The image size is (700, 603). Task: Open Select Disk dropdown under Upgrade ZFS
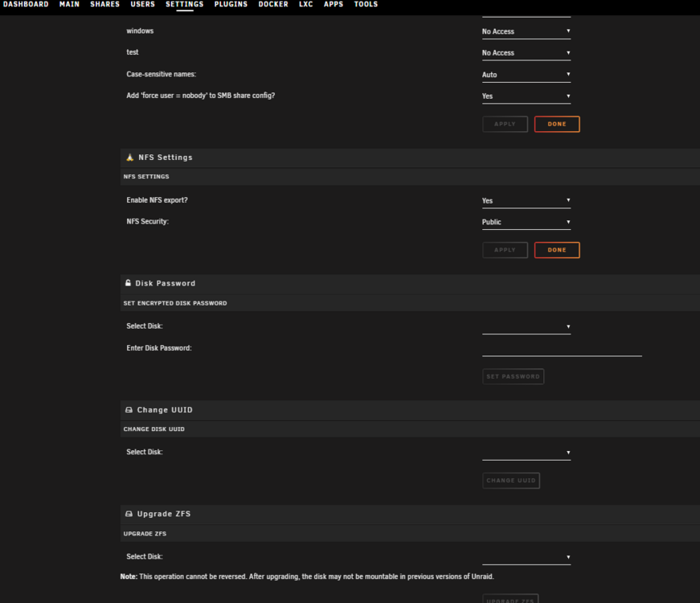click(x=526, y=557)
